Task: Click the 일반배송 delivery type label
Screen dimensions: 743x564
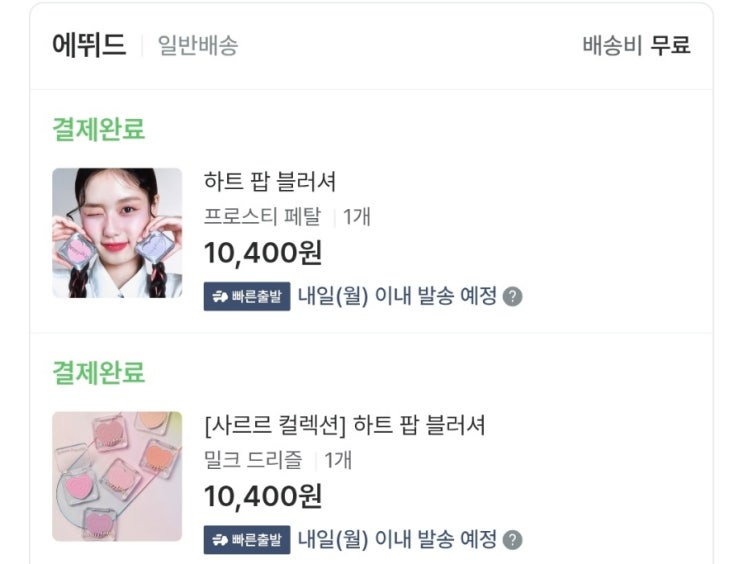Action: pyautogui.click(x=198, y=46)
